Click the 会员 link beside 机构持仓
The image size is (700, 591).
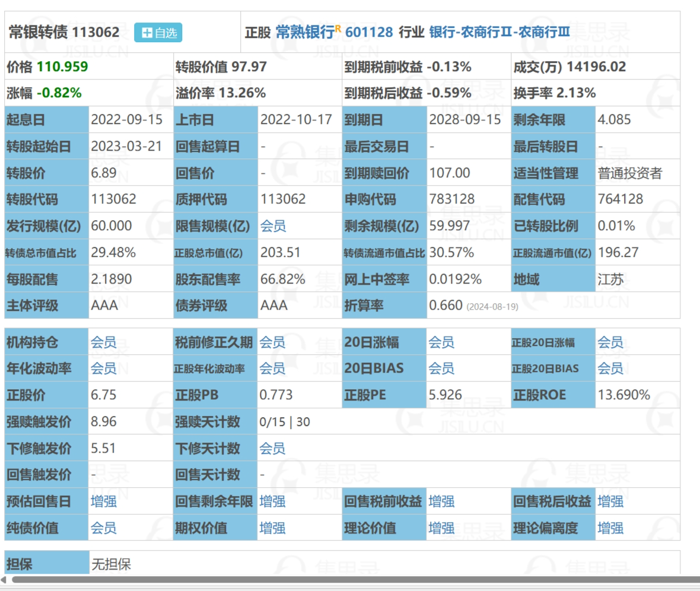[103, 342]
